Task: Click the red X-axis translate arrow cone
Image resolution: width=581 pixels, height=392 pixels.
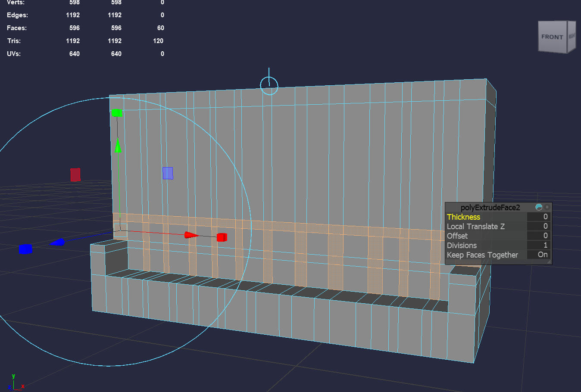Action: [191, 235]
